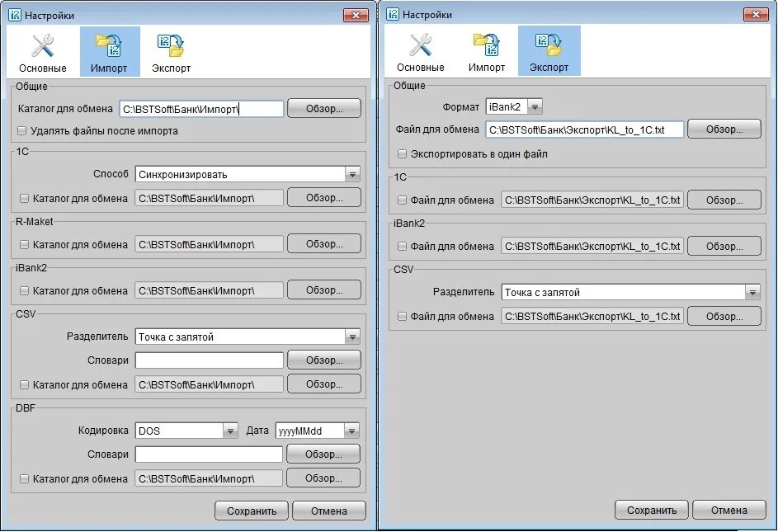Click Обзор in 1С import section
This screenshot has width=778, height=532.
tap(324, 197)
